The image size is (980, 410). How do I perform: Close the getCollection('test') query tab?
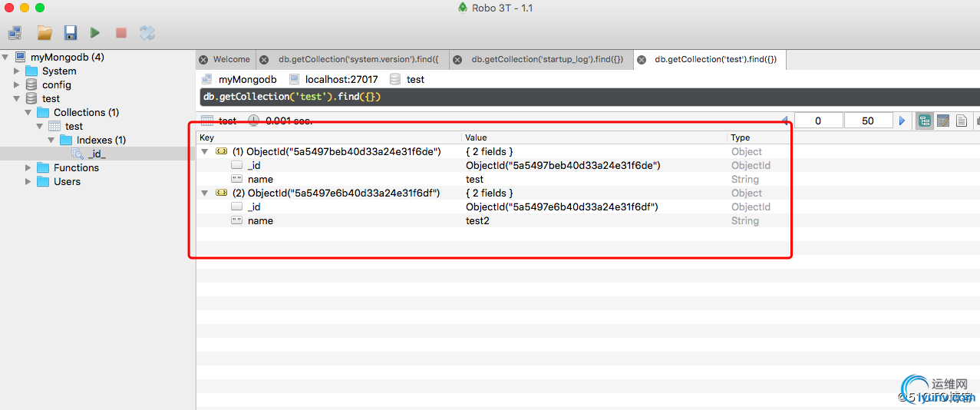(x=641, y=60)
